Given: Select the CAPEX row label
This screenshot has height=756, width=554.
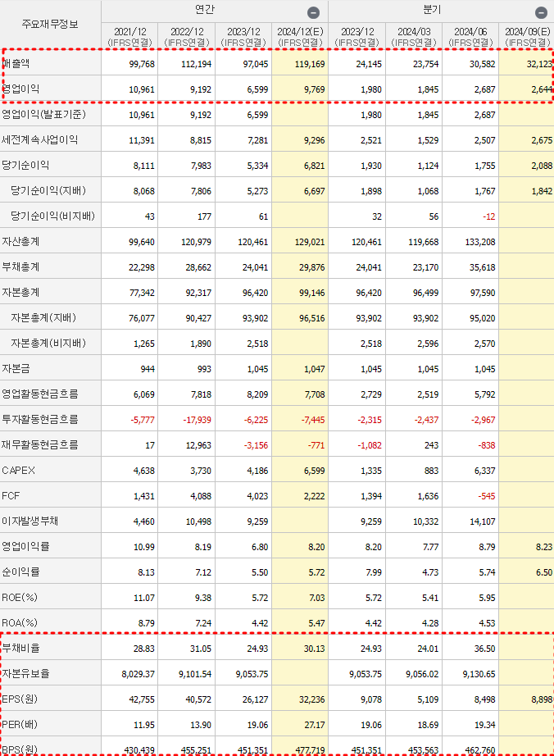Looking at the screenshot, I should (x=18, y=470).
